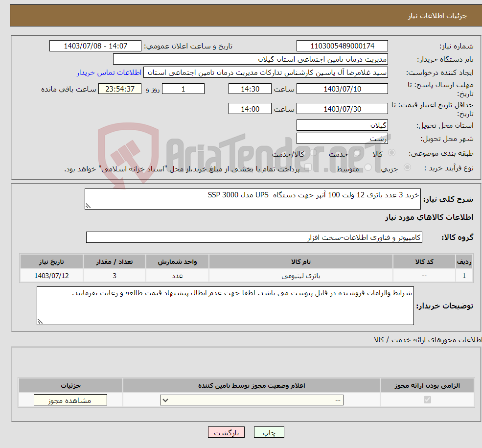Click the باتری لیتیومی item cell
The image size is (482, 448).
pos(301,276)
